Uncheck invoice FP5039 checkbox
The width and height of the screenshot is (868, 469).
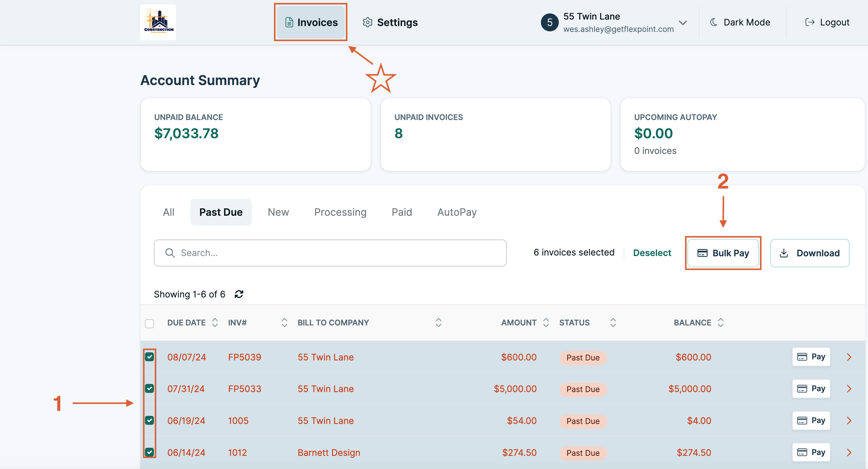tap(149, 357)
